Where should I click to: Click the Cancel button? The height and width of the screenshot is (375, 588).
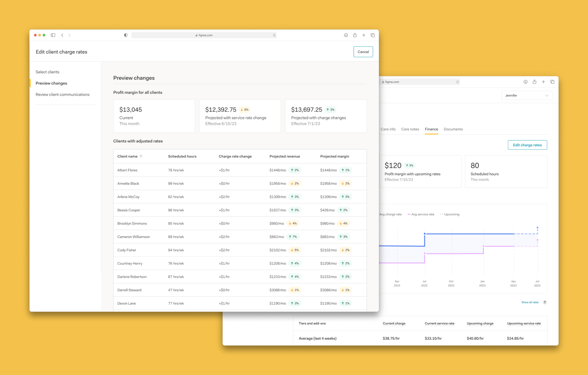point(363,52)
